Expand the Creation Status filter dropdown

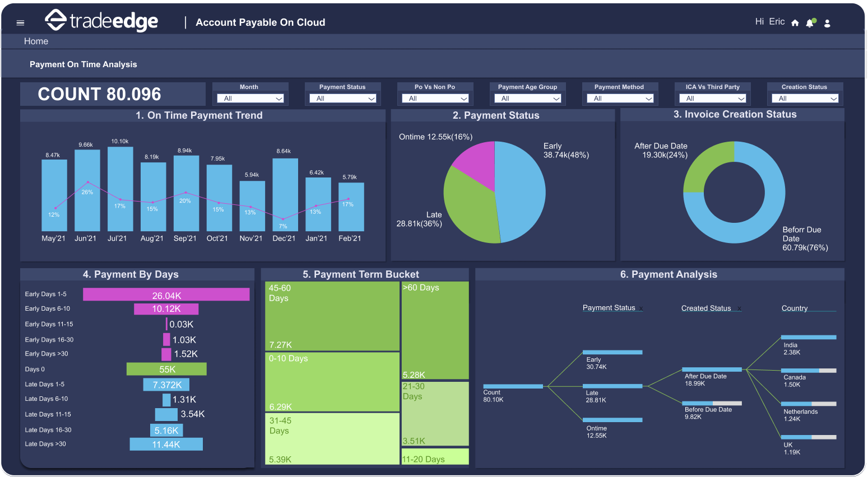[805, 99]
